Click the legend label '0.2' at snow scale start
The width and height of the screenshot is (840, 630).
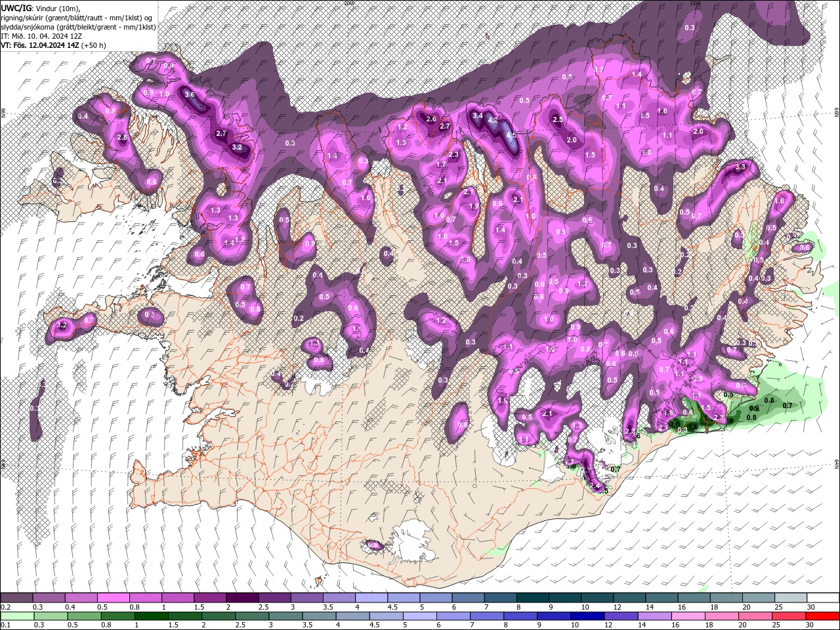pyautogui.click(x=5, y=607)
